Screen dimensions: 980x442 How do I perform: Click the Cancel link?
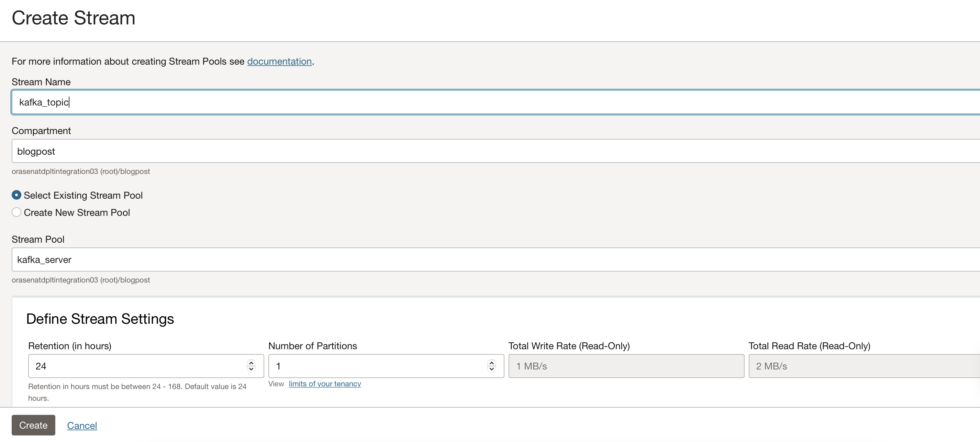(82, 425)
